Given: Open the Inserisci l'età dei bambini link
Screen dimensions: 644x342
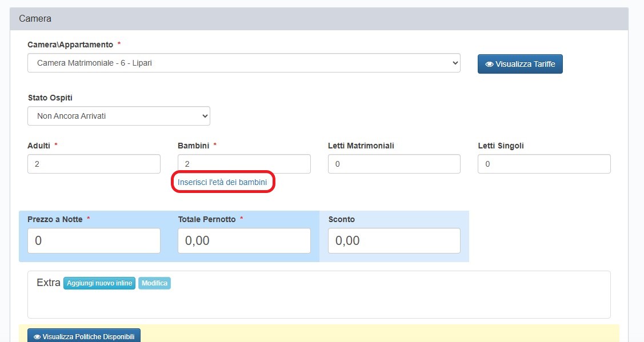Looking at the screenshot, I should point(222,182).
